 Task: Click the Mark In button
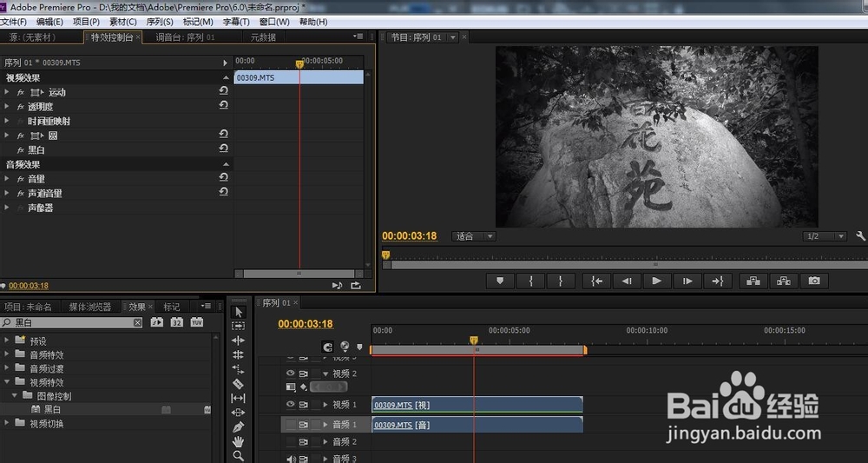(x=530, y=281)
